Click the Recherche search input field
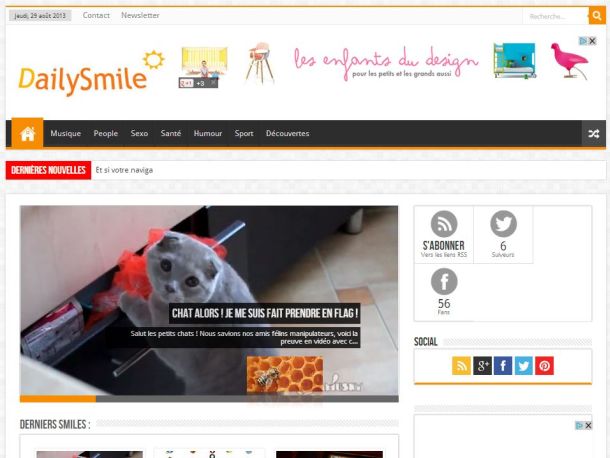Viewport: 610px width, 458px height. click(554, 16)
